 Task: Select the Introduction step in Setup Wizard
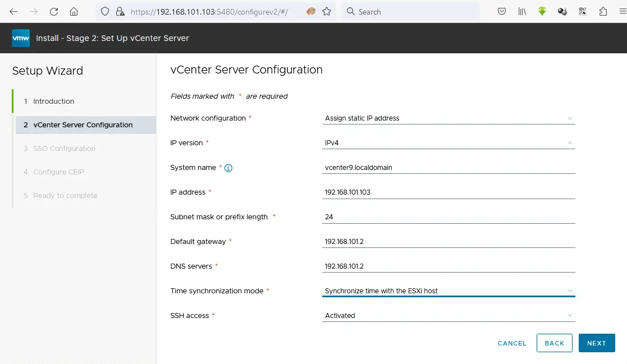tap(54, 102)
